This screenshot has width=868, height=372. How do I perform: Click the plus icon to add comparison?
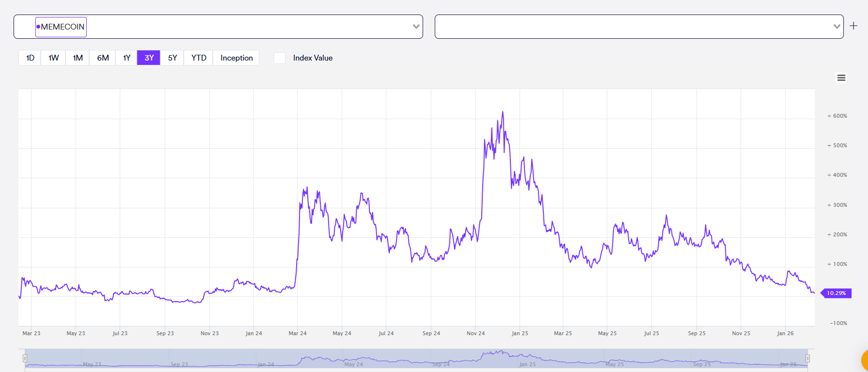(854, 26)
